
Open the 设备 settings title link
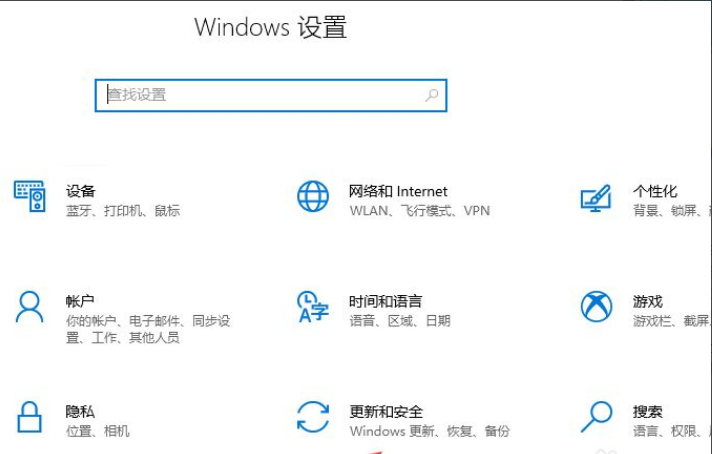coord(80,191)
